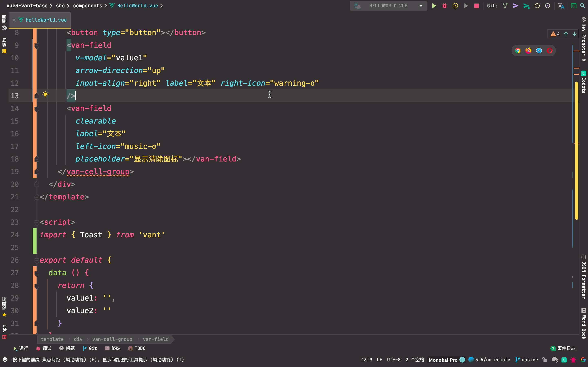Click the Search Everywhere magnifier icon
588x367 pixels.
[x=582, y=6]
